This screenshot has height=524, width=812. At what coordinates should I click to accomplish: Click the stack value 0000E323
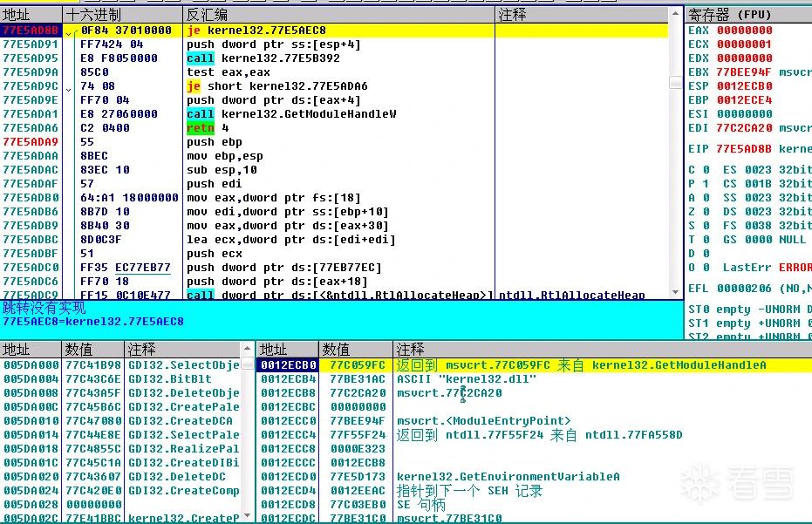tap(358, 449)
